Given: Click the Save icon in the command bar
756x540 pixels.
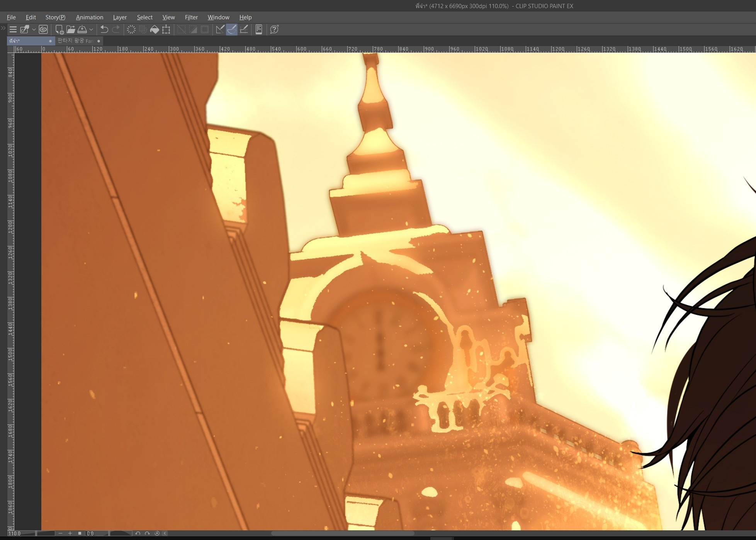Looking at the screenshot, I should 82,29.
